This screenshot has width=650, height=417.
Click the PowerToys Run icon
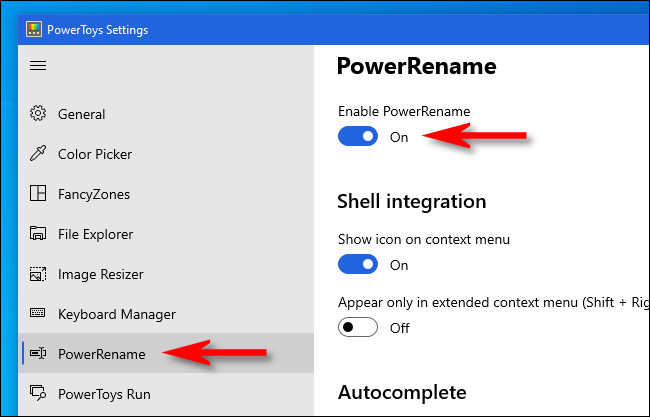click(38, 394)
